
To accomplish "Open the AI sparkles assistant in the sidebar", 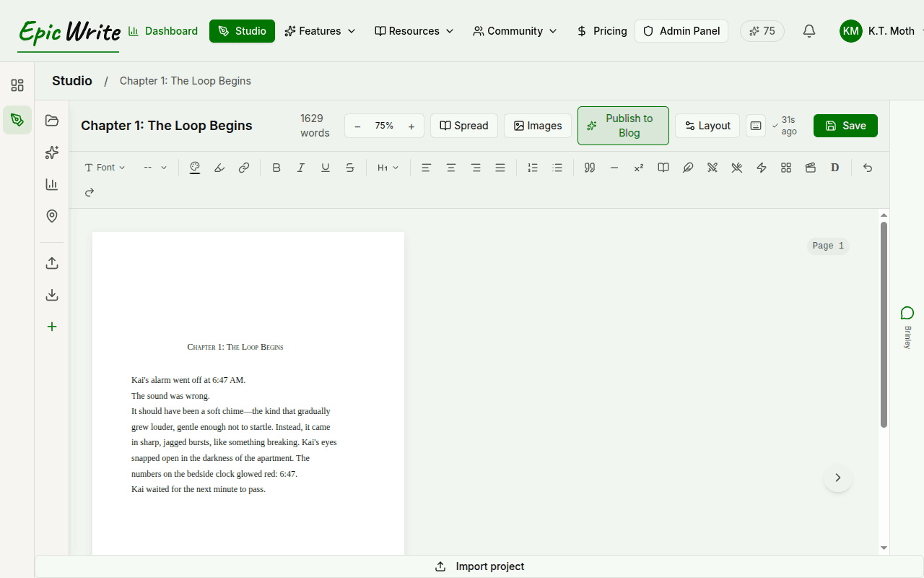I will point(51,152).
